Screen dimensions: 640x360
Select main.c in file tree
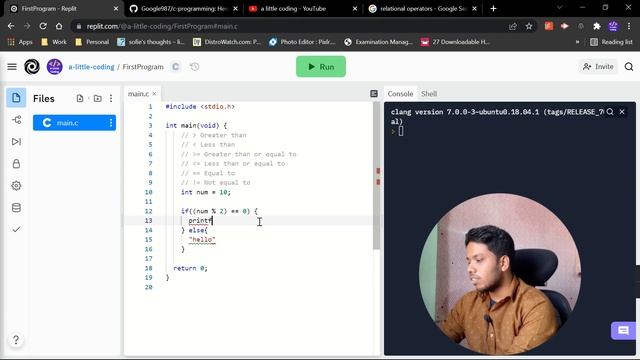74,122
